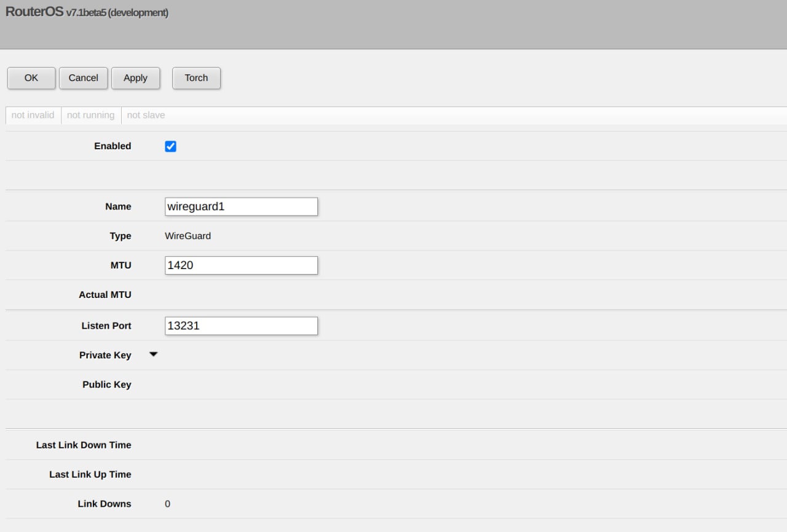Apply the WireGuard interface settings
The image size is (787, 532).
click(135, 78)
